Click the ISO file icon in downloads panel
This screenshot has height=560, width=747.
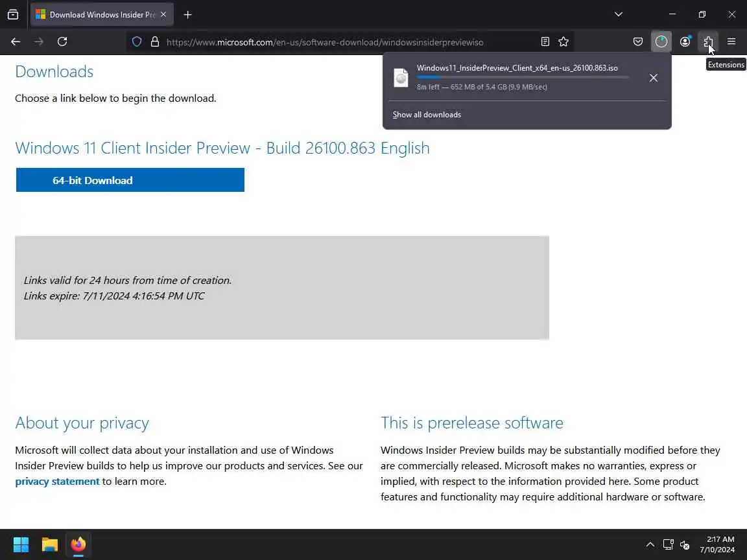pyautogui.click(x=401, y=78)
